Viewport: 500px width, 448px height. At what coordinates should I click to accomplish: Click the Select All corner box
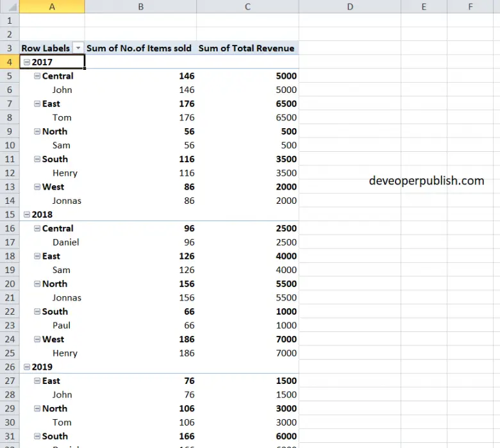tap(10, 6)
